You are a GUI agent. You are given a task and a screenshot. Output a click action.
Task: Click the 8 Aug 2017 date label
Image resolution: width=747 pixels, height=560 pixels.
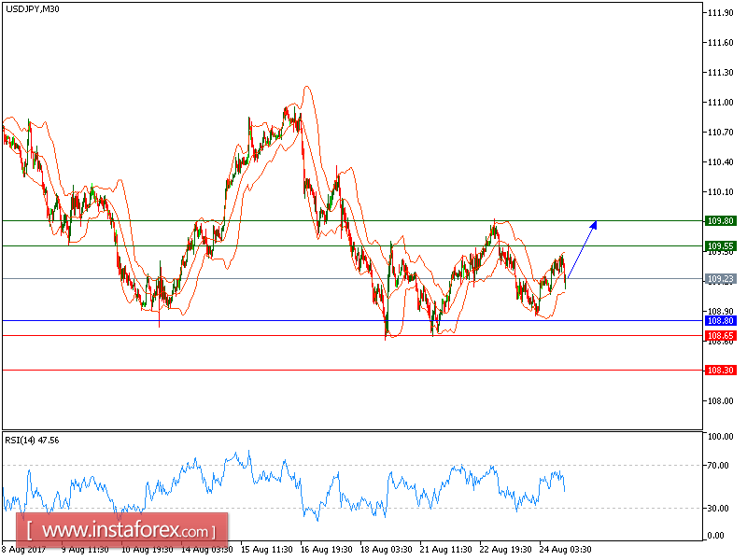[25, 549]
